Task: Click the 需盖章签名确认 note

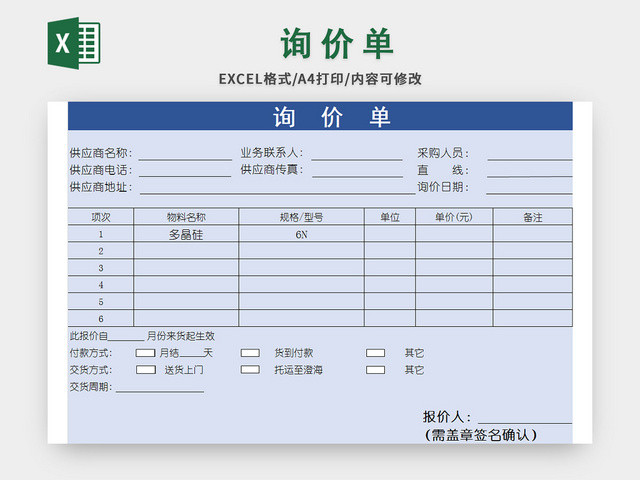Action: click(481, 435)
